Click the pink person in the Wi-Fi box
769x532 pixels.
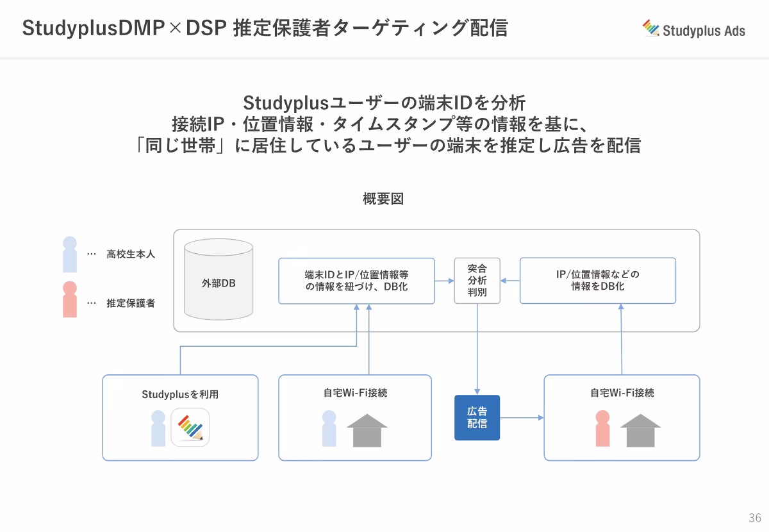[602, 429]
